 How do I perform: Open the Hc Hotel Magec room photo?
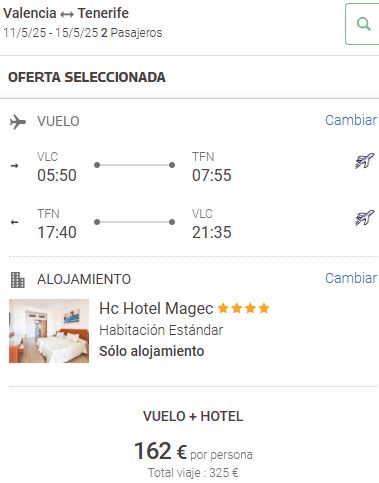[49, 331]
